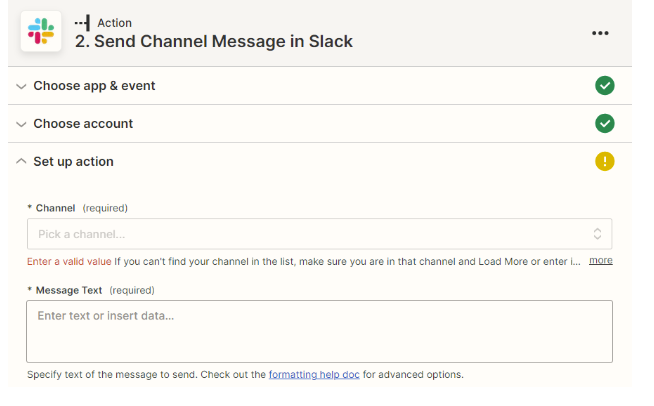Open the Pick a channel dropdown
This screenshot has height=406, width=654.
click(x=319, y=234)
